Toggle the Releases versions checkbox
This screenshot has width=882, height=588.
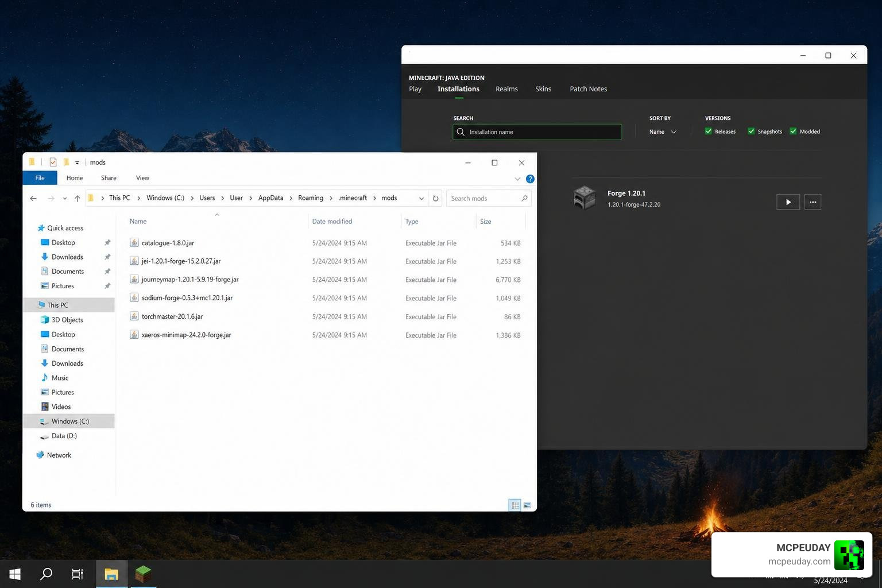(x=709, y=131)
